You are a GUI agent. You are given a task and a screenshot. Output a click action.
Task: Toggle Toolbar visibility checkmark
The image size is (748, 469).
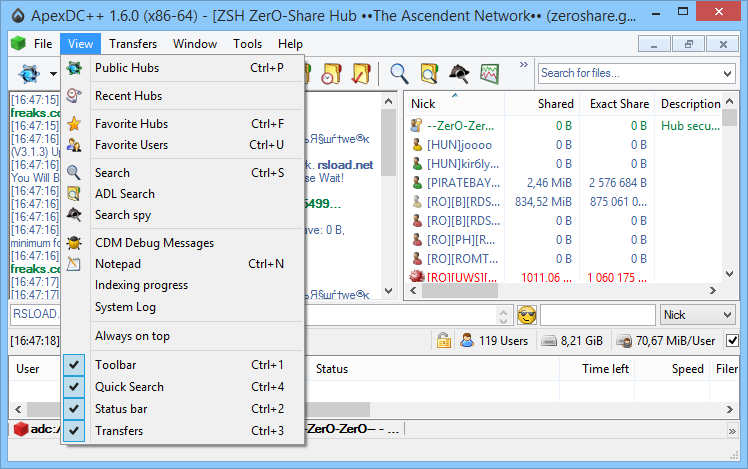click(x=74, y=365)
